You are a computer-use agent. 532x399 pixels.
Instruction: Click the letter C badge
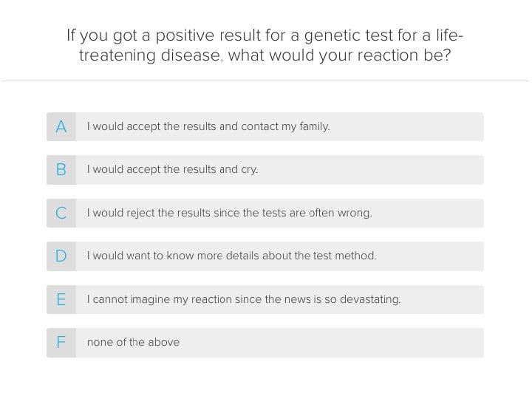coord(61,214)
